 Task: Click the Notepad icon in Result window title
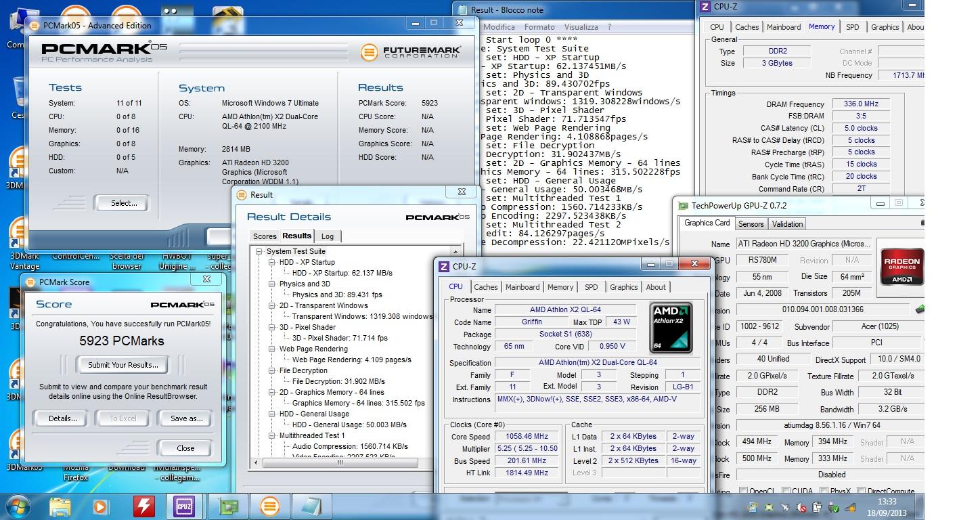[x=463, y=9]
